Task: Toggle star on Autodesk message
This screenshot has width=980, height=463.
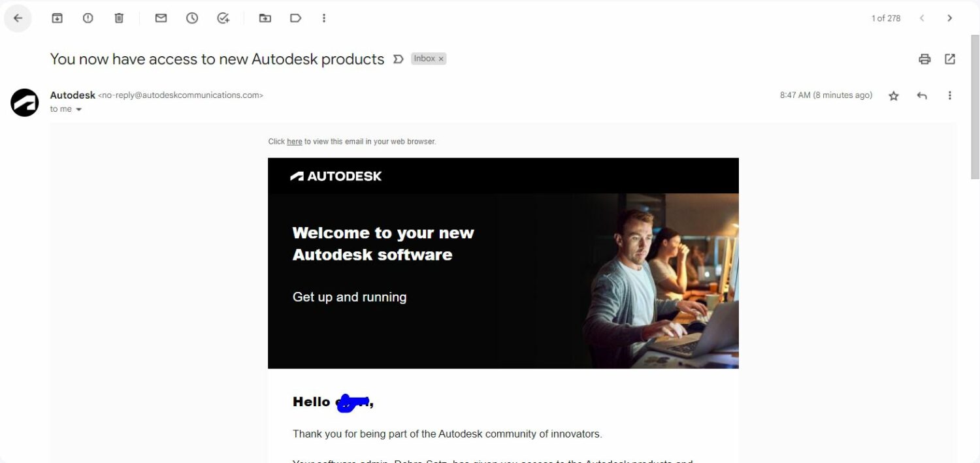Action: tap(894, 96)
